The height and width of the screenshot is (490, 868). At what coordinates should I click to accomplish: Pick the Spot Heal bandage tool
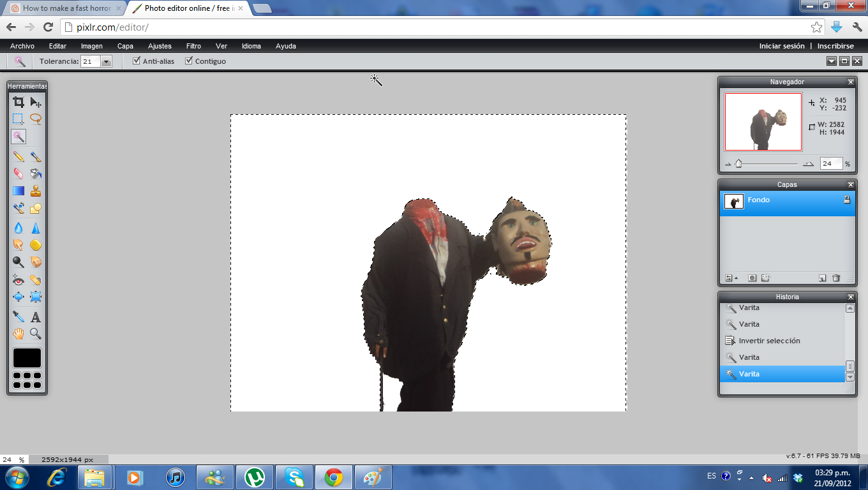(36, 279)
